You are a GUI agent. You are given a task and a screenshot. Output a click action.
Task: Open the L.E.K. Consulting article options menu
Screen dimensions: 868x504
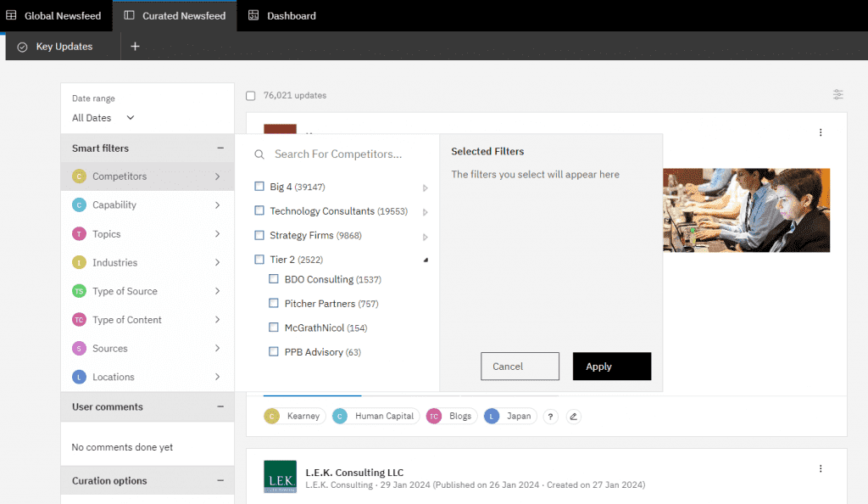pyautogui.click(x=820, y=468)
